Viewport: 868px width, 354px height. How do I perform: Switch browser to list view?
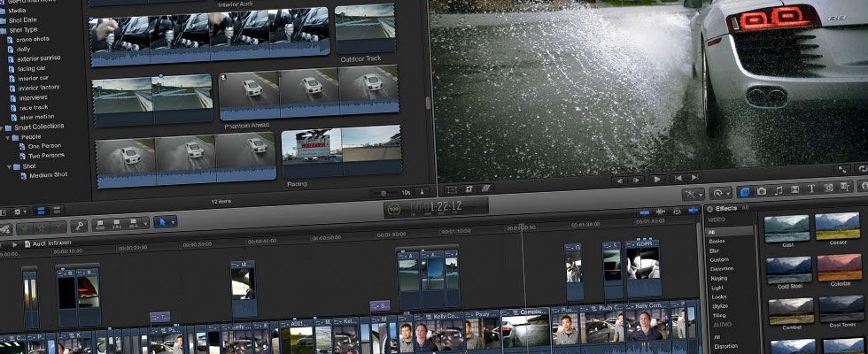[56, 211]
